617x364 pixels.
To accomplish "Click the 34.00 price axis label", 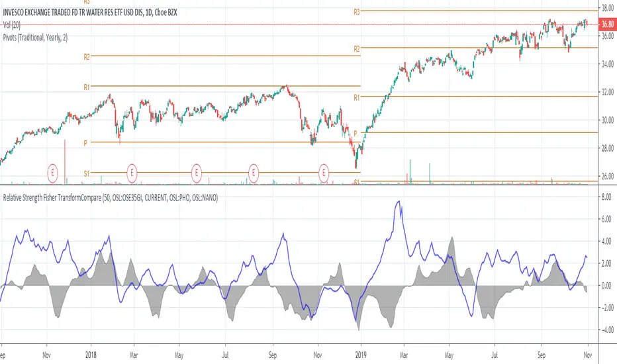I will pyautogui.click(x=607, y=64).
